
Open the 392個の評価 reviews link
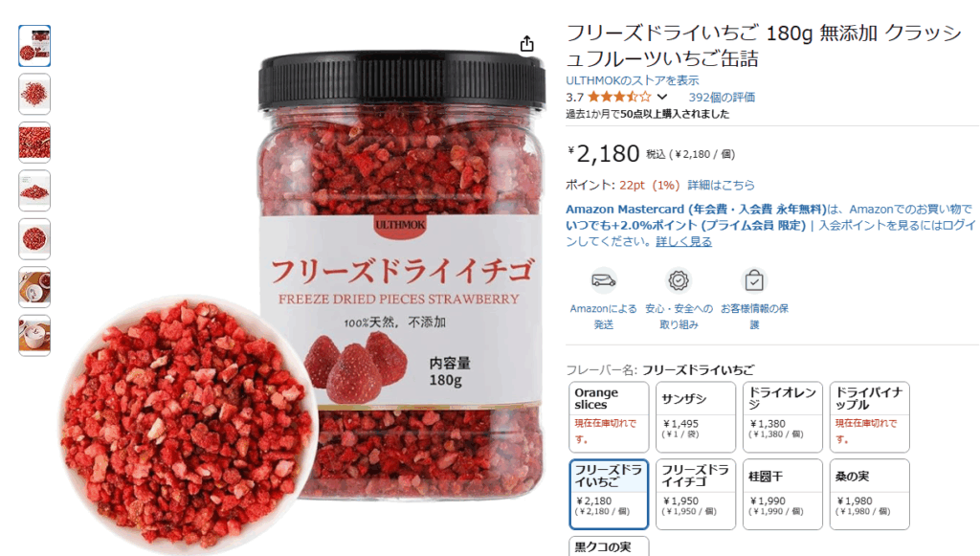pyautogui.click(x=722, y=97)
